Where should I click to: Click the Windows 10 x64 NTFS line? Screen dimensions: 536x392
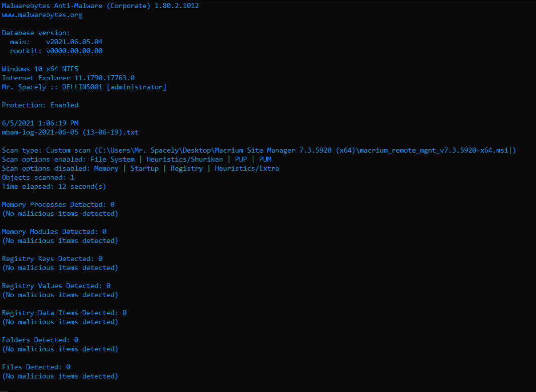(x=40, y=69)
